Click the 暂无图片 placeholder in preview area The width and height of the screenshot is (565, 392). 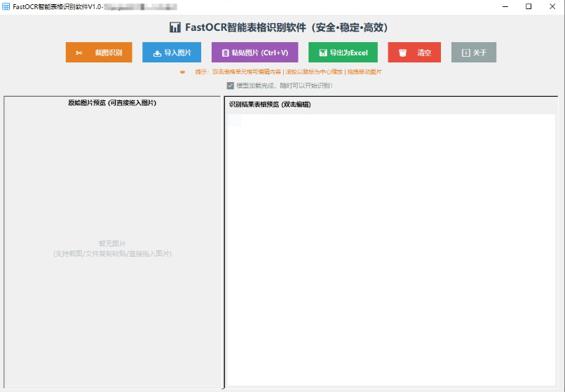coord(112,243)
